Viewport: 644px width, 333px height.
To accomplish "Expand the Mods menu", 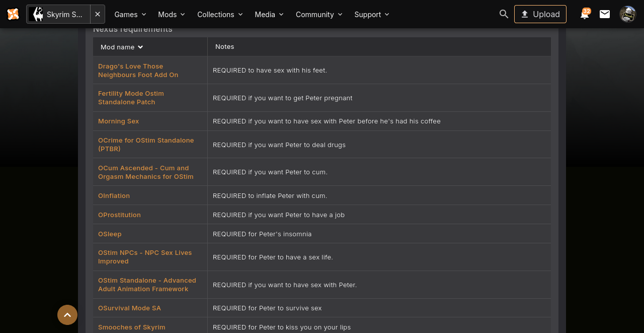I will 172,14.
